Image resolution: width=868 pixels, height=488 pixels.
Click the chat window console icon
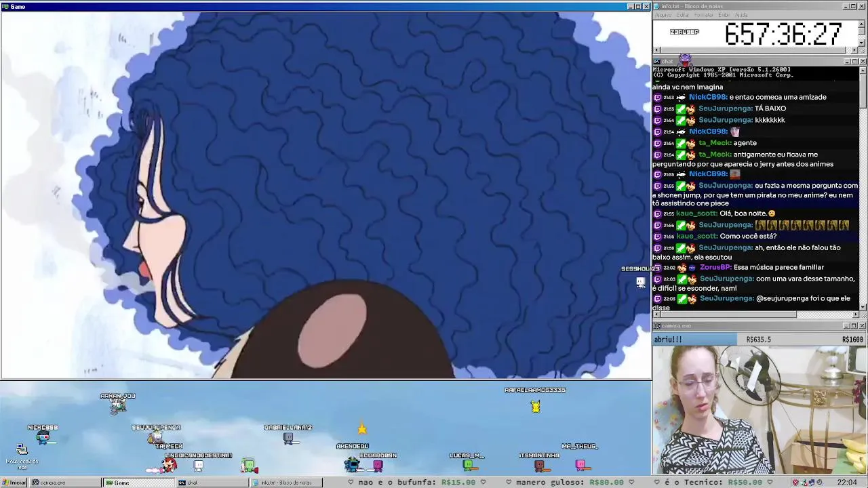(x=657, y=62)
